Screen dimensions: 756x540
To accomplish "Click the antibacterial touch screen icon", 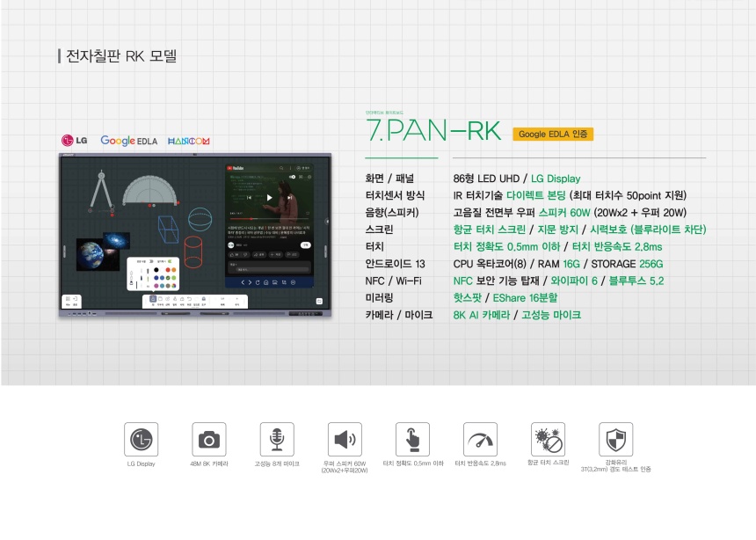I will pos(548,439).
